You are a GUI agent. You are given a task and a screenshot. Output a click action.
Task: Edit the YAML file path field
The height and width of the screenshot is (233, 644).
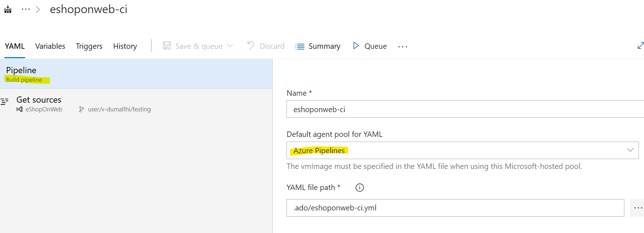pos(455,208)
